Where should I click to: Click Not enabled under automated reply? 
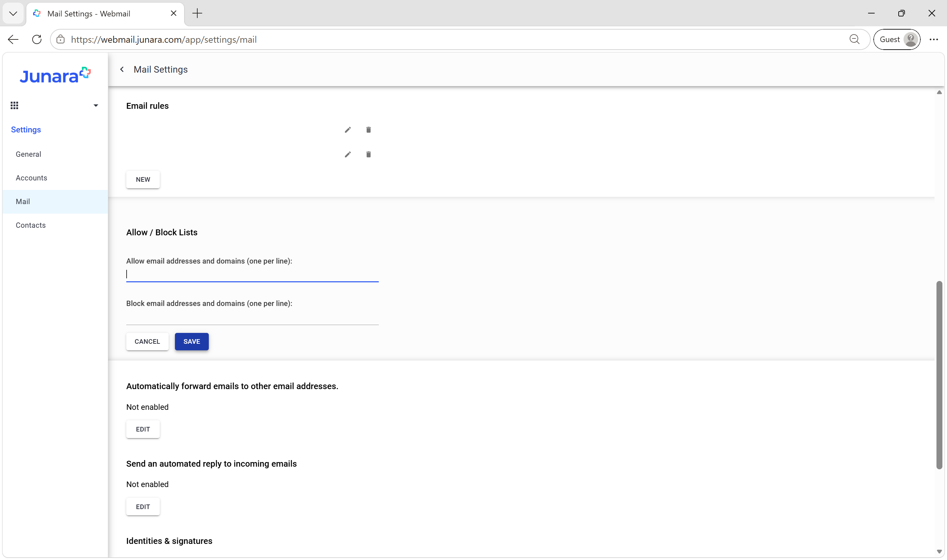tap(148, 484)
